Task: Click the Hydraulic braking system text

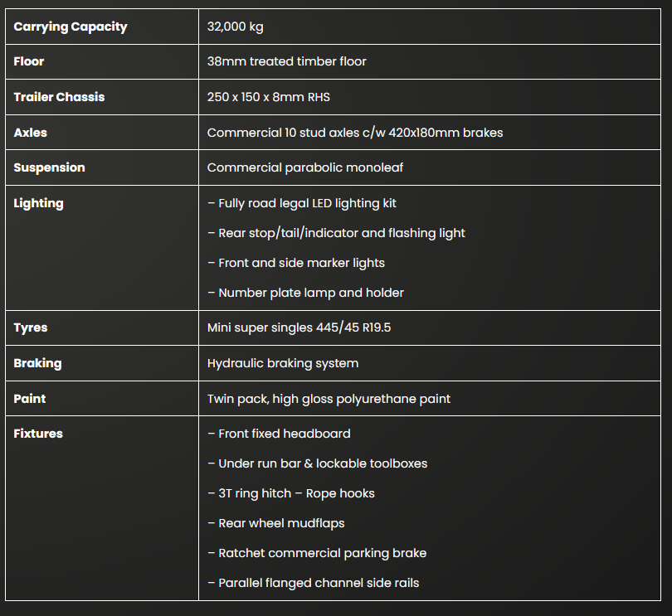Action: tap(282, 363)
